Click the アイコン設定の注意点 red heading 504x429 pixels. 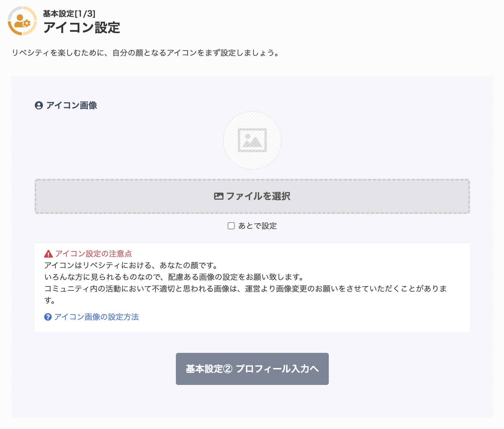(94, 254)
